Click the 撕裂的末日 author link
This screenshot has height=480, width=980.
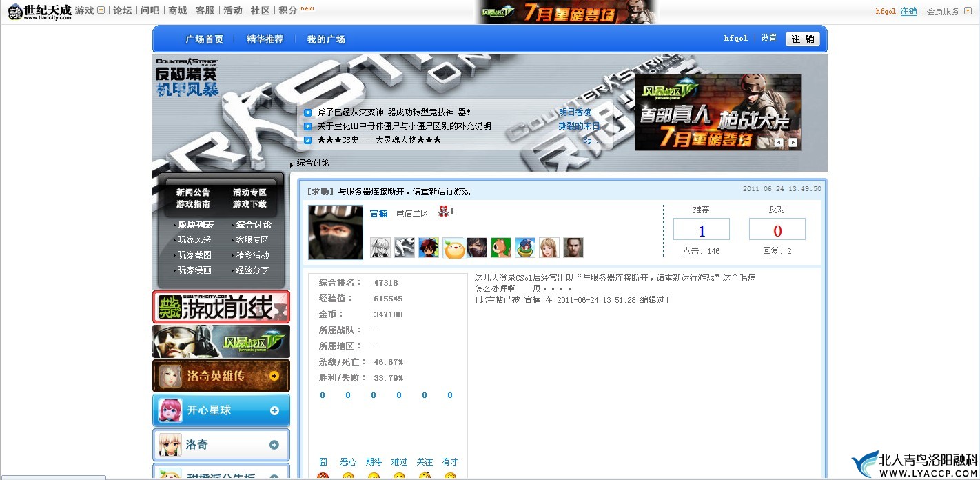[579, 126]
